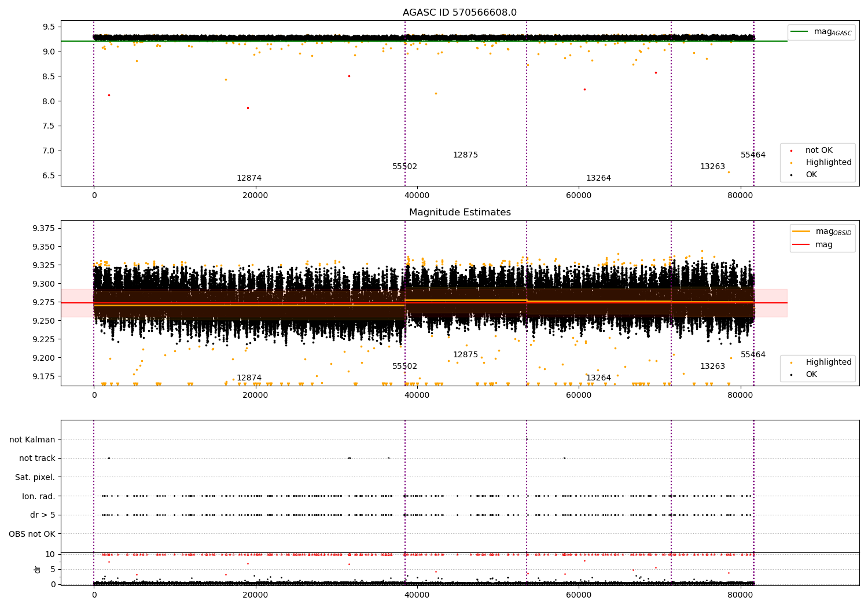Viewport: 868px width, 608px height.
Task: Click the Magnitude Estimates plot title
Action: (459, 213)
